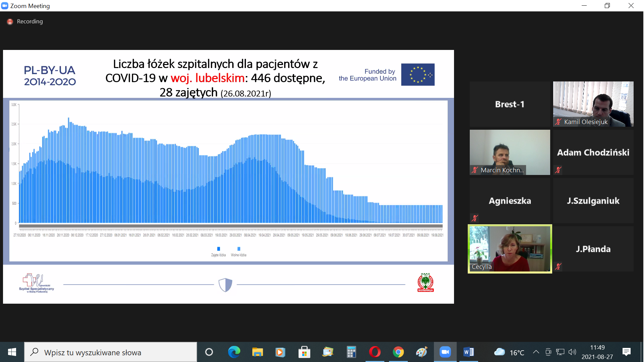Open the notification Action Center

click(626, 352)
